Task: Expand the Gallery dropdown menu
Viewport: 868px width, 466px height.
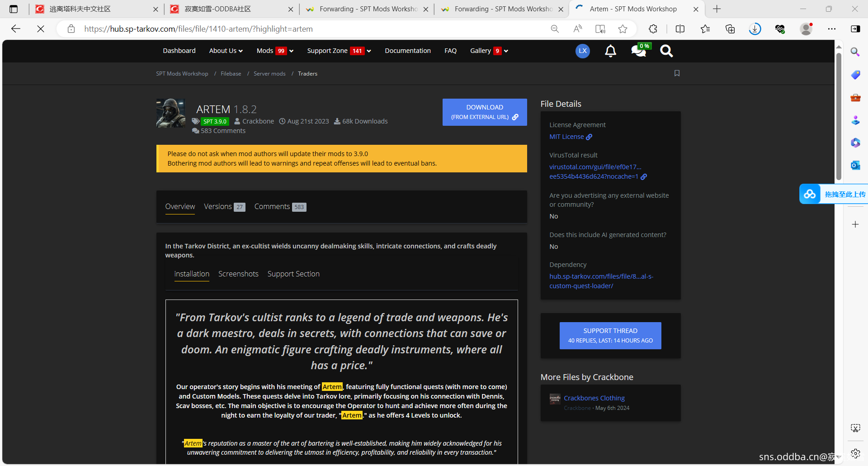Action: pos(489,51)
